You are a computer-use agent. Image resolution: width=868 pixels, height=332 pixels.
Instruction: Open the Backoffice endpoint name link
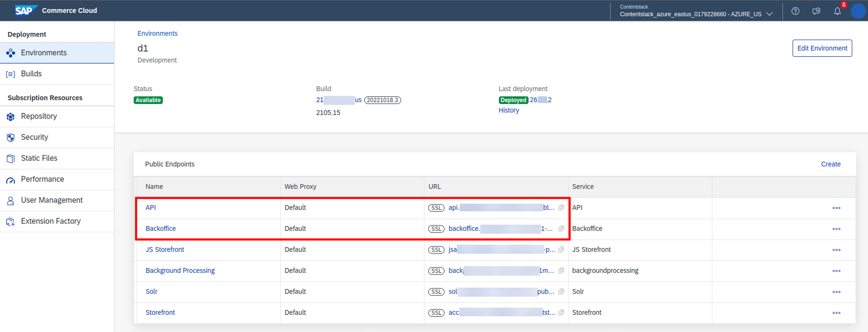(x=160, y=229)
